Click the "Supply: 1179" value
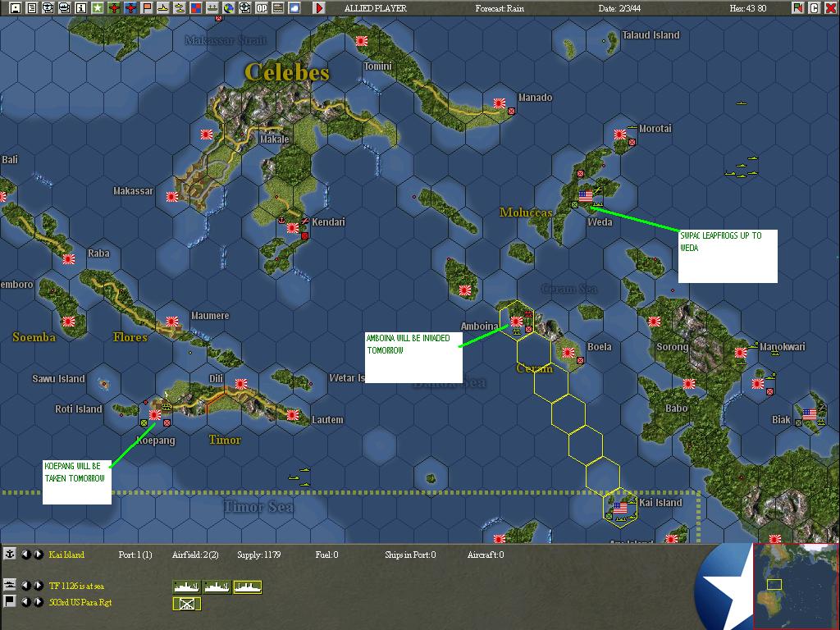Viewport: 840px width, 630px height. 258,555
